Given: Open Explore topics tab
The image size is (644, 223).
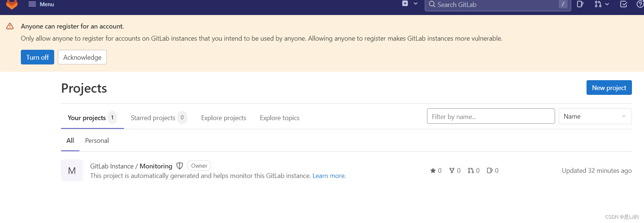Looking at the screenshot, I should pyautogui.click(x=280, y=118).
